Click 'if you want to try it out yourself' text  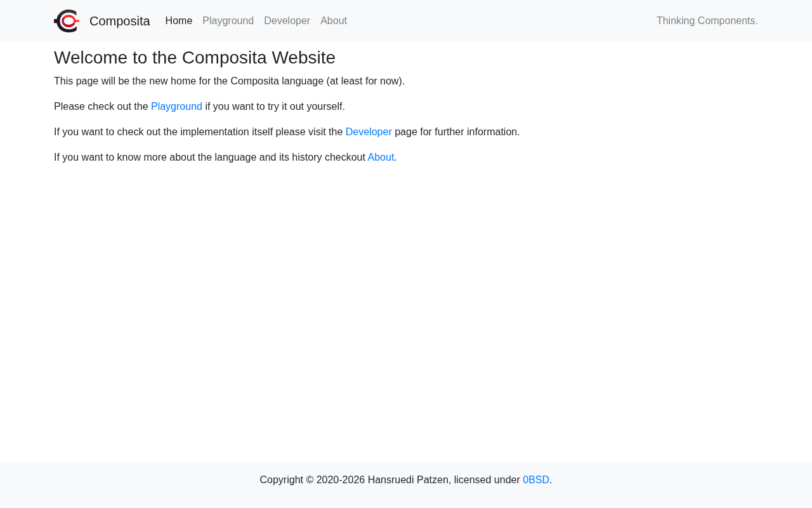coord(275,107)
